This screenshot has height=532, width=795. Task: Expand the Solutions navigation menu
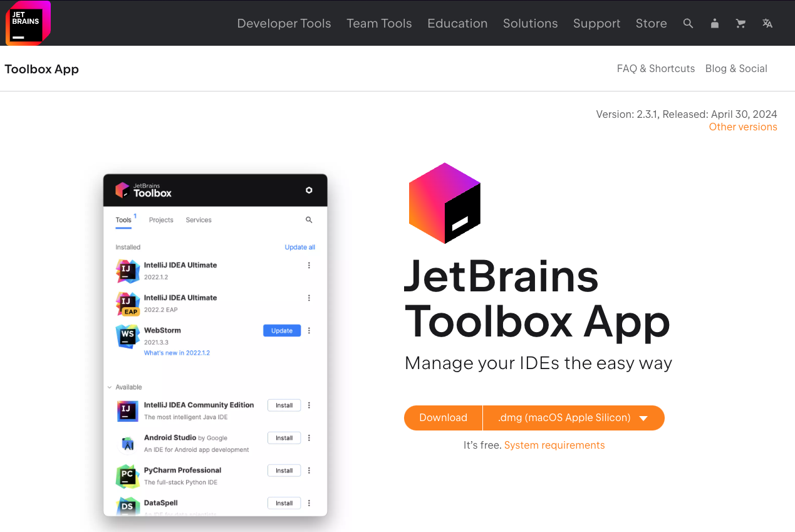tap(530, 23)
